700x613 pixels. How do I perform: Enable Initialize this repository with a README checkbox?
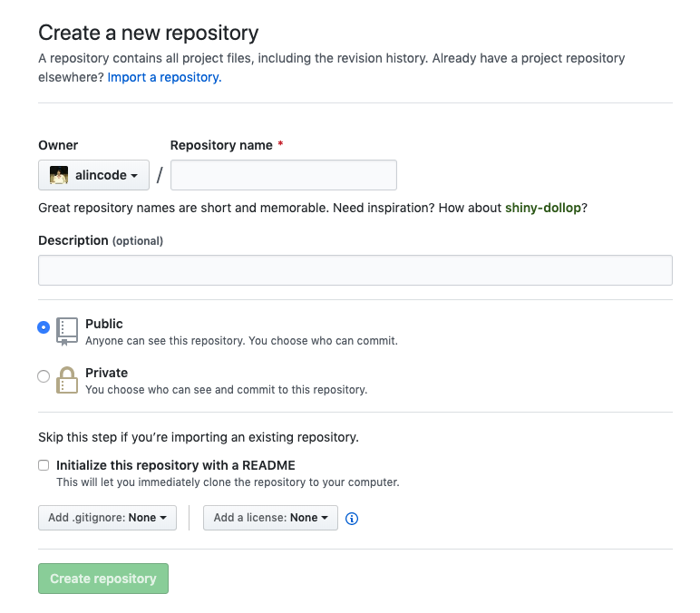coord(44,465)
